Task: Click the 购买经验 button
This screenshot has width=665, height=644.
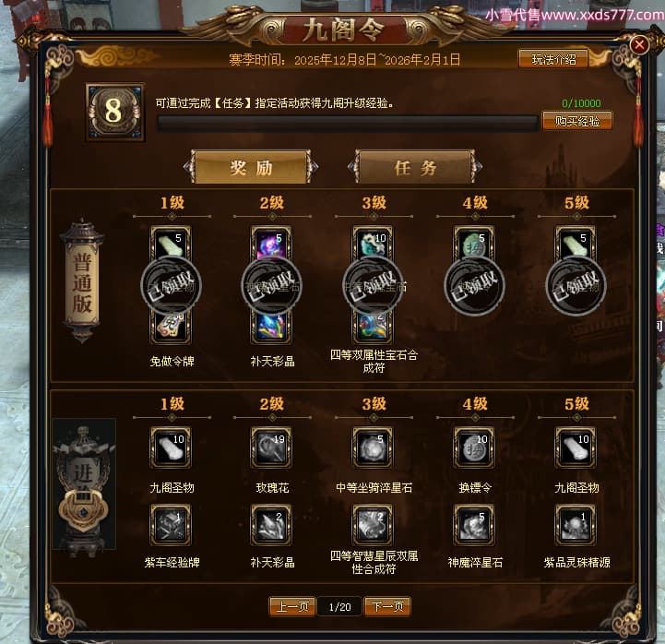Action: [577, 121]
